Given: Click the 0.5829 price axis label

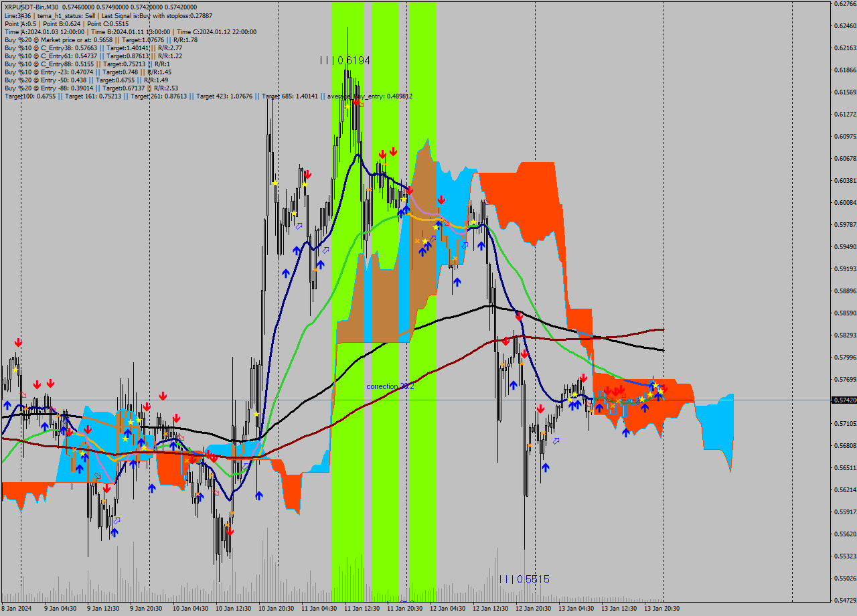Looking at the screenshot, I should pos(845,335).
